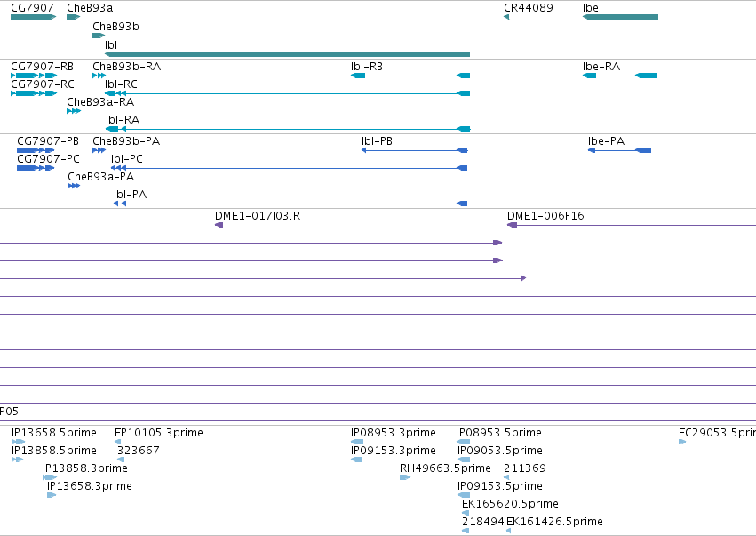Select the CheB93a gene label
Screen dimensions: 756x536
90,8
